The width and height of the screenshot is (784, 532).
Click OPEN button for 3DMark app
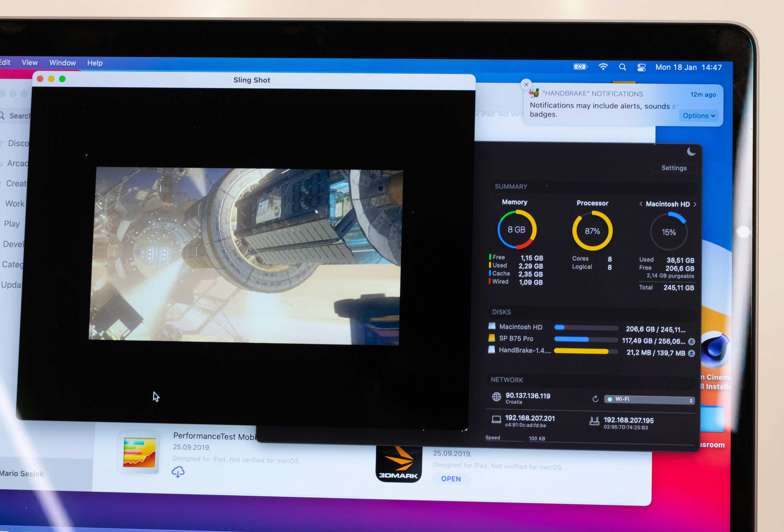point(451,479)
